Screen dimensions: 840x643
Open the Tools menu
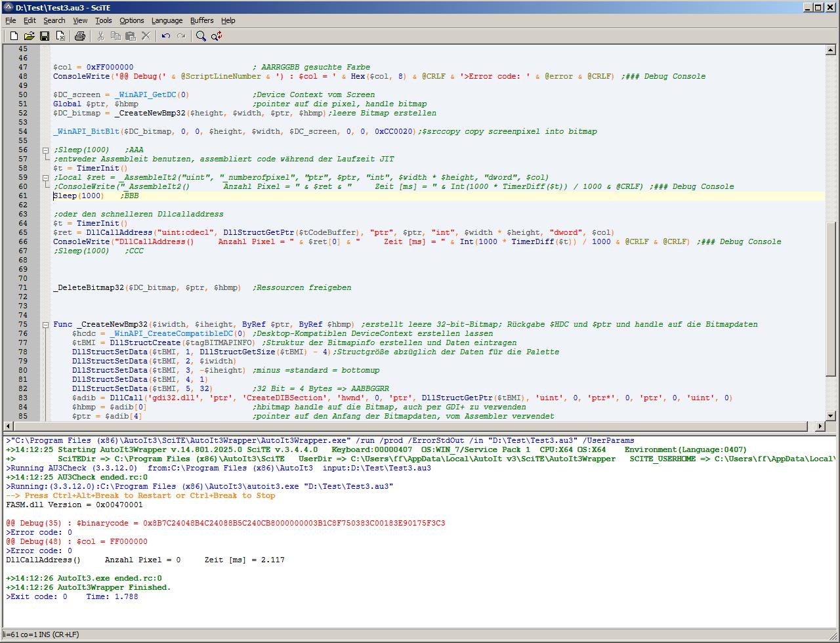click(x=103, y=20)
